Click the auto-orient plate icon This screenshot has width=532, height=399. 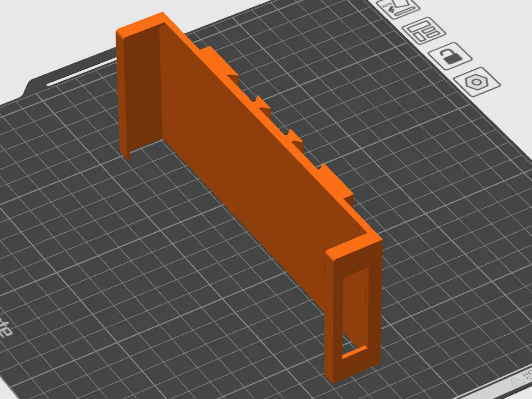pyautogui.click(x=398, y=8)
